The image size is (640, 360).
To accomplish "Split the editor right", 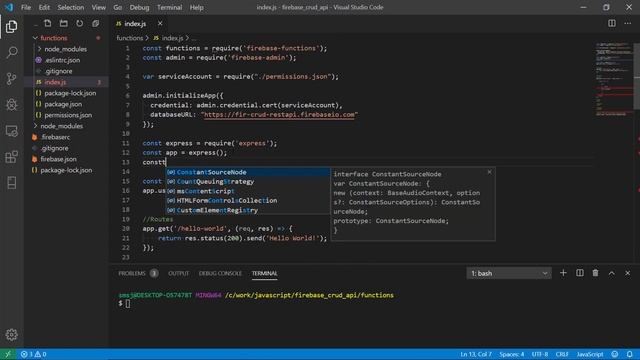I will tap(611, 23).
